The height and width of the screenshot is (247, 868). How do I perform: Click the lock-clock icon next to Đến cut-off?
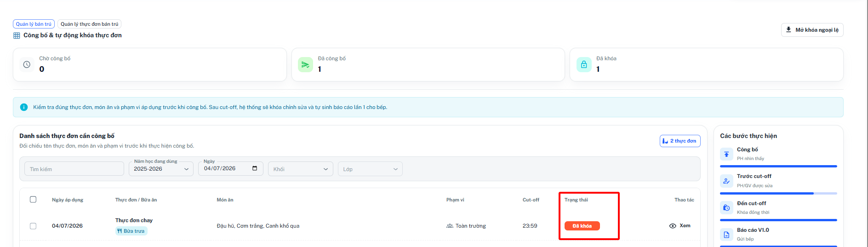726,207
